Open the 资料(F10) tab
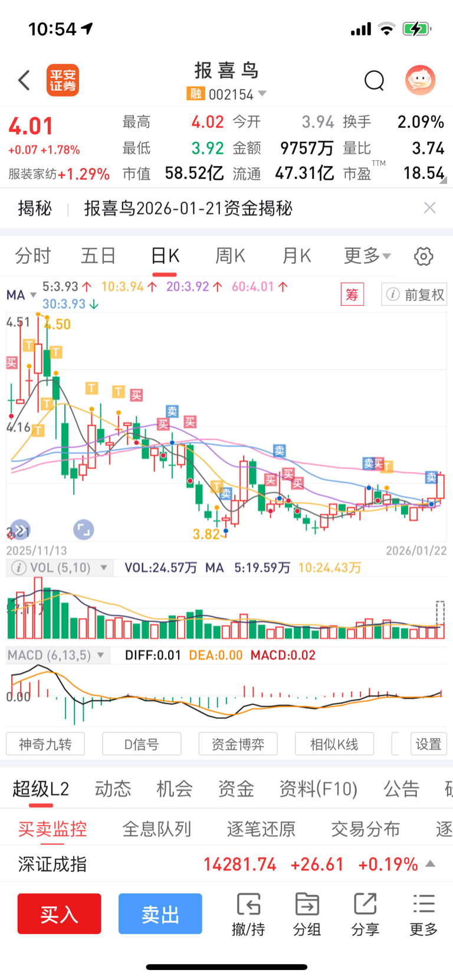Viewport: 453px width, 980px height. (319, 788)
